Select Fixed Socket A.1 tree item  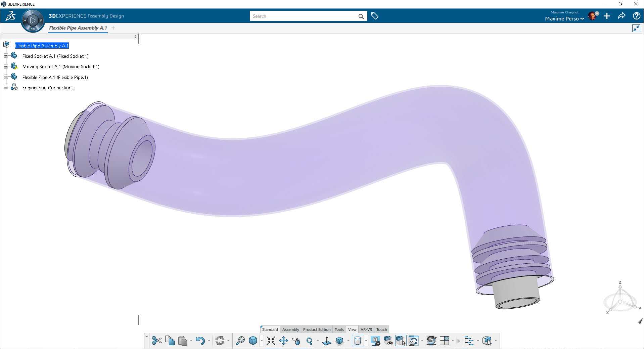(55, 56)
